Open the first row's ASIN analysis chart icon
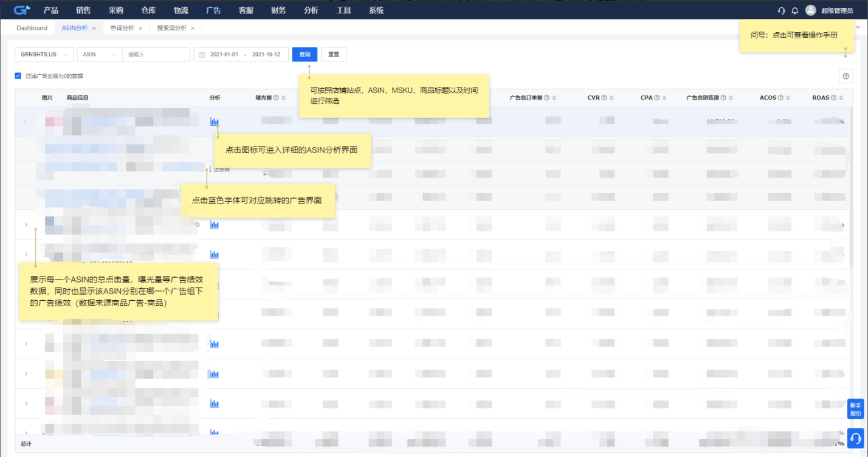This screenshot has height=457, width=868. pos(214,122)
